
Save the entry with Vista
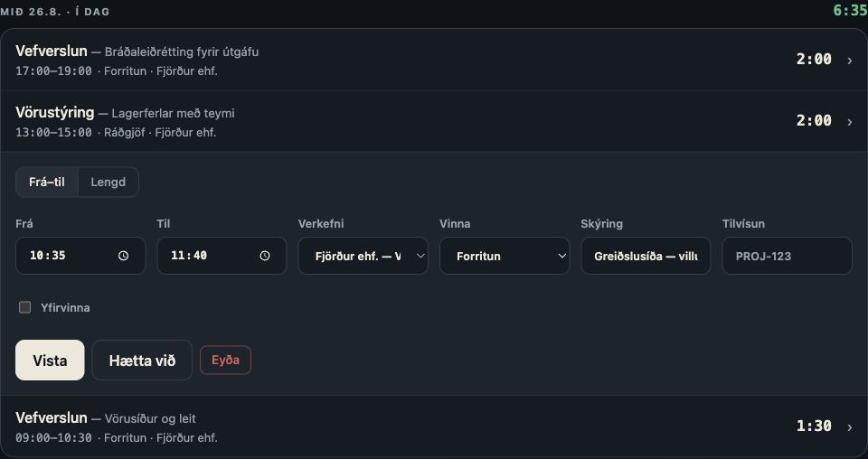[x=50, y=360]
